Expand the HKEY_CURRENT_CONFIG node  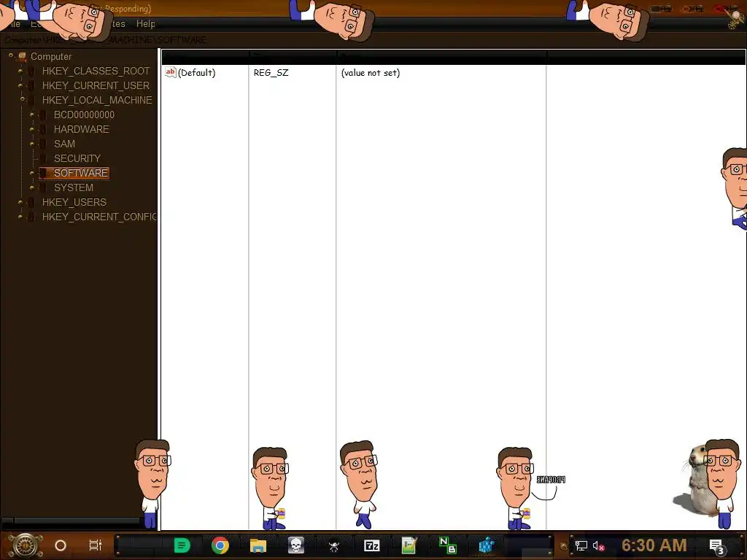(x=20, y=217)
